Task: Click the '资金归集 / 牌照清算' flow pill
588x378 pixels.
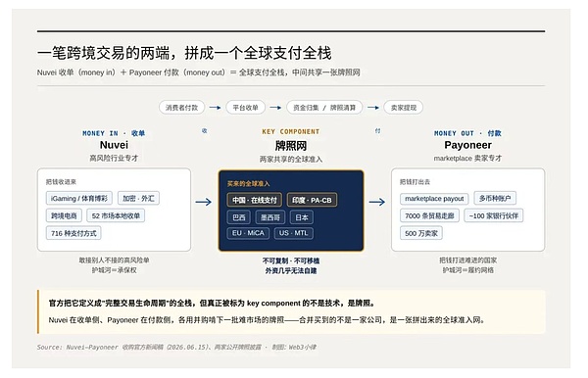Action: [x=324, y=108]
